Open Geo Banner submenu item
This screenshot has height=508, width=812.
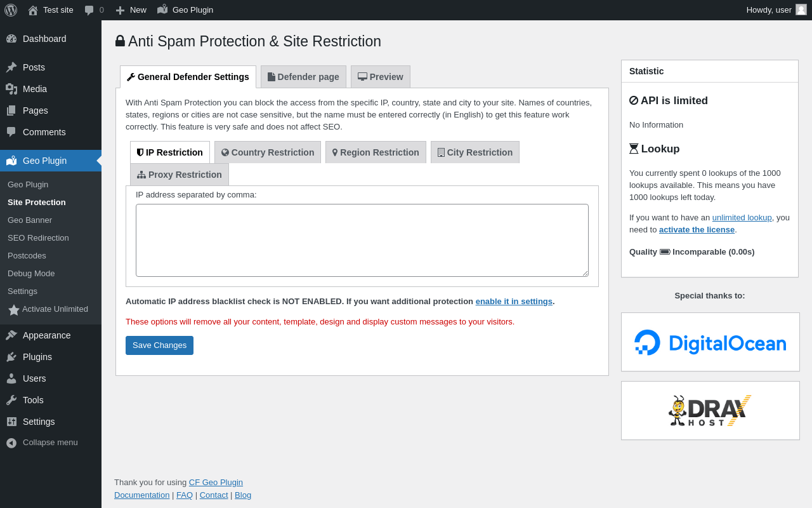tap(30, 220)
